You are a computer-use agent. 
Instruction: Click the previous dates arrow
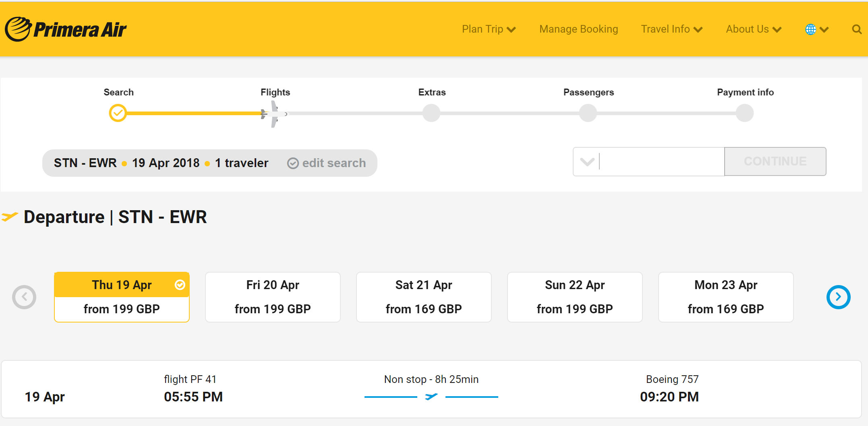pos(24,297)
